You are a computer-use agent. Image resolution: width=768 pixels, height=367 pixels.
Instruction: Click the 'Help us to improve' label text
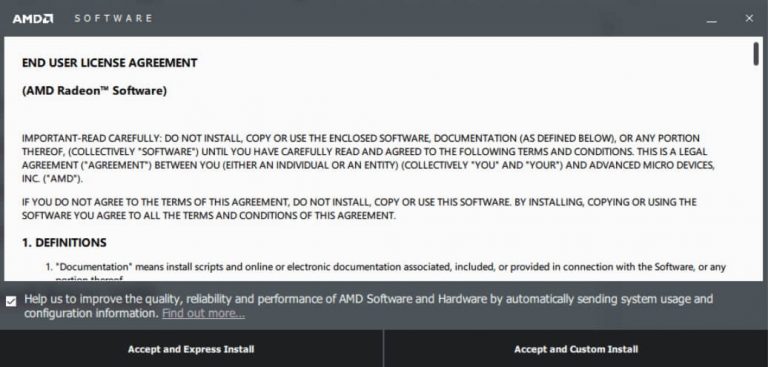pos(368,306)
